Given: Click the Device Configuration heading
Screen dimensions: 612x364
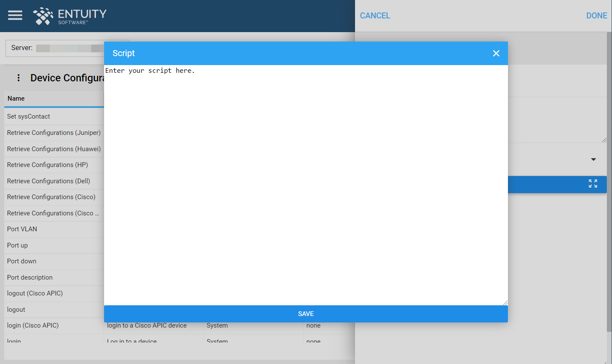Looking at the screenshot, I should pos(67,78).
